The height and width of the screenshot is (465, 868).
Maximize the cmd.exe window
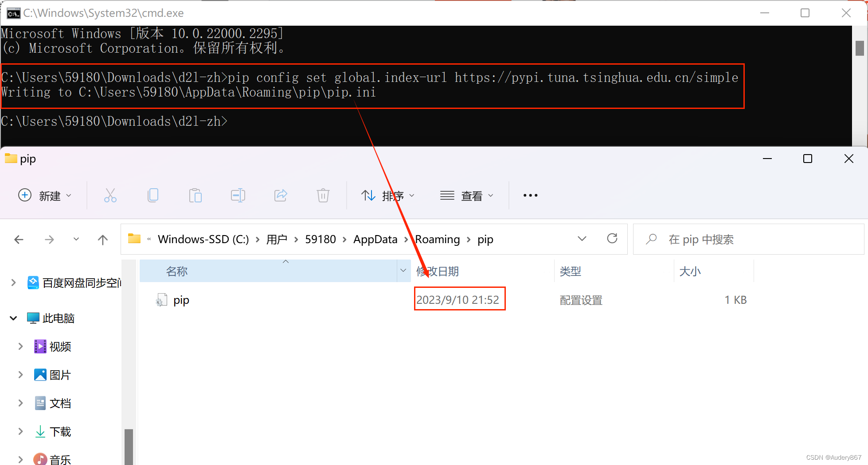click(x=805, y=13)
